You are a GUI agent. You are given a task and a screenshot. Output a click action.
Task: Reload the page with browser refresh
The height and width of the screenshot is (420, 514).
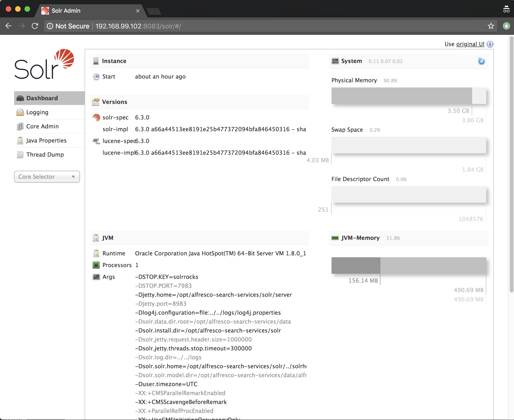(x=35, y=26)
